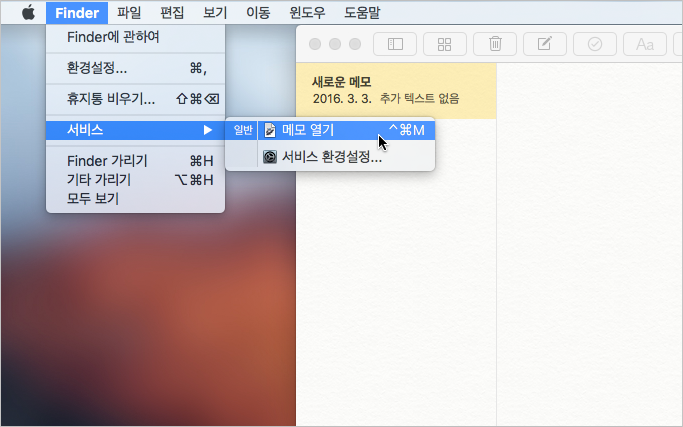Screen dimensions: 683x427
Task: Click the Notes window close button
Action: [315, 44]
